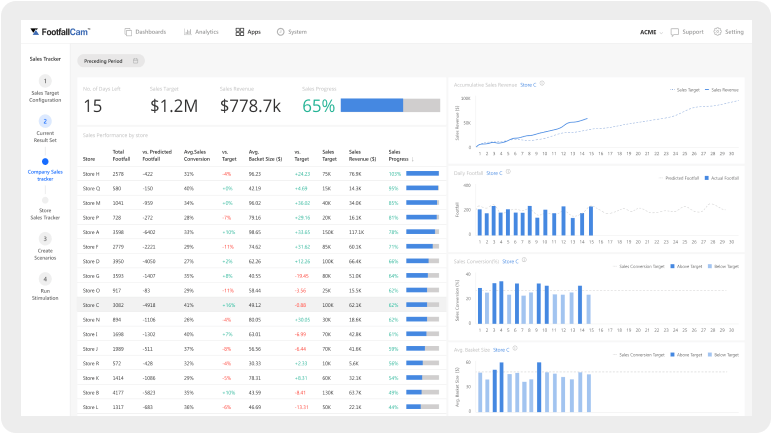This screenshot has height=434, width=772.
Task: Click info icon beside Accumulative Sales Revenue
Action: [x=542, y=84]
